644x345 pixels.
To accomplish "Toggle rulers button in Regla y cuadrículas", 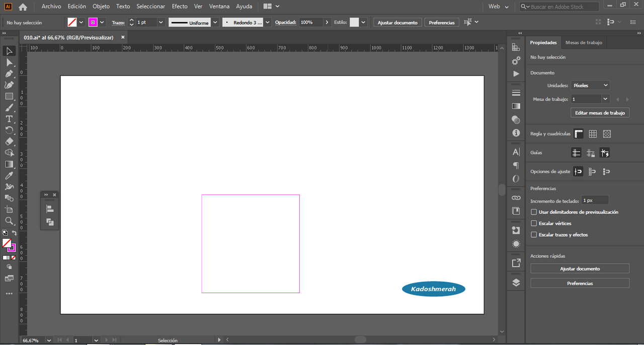I will 579,134.
